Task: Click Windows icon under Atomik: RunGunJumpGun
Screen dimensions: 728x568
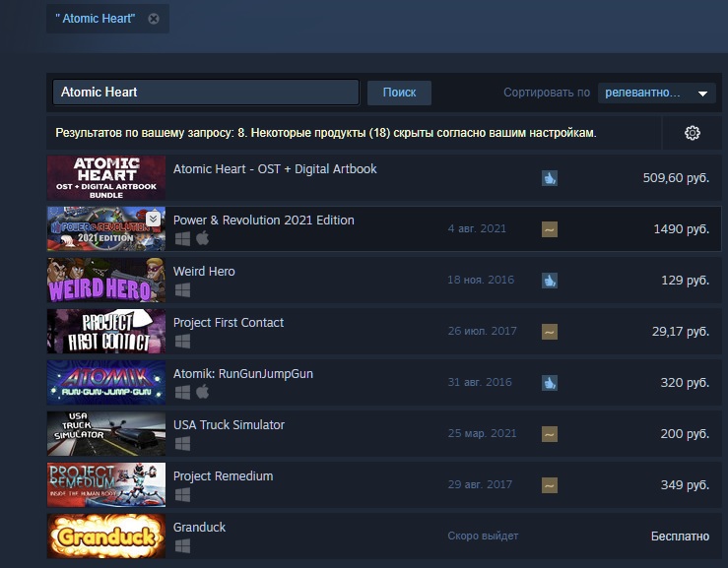Action: coord(182,393)
